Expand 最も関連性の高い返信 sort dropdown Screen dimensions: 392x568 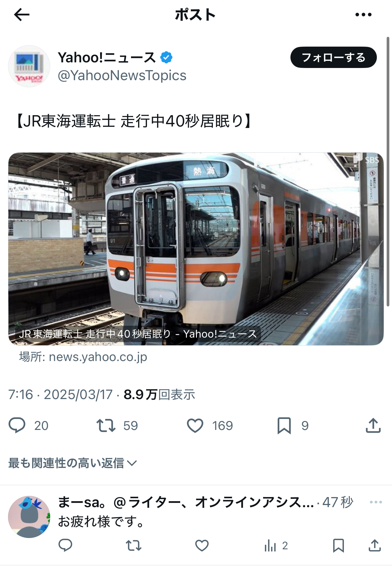click(73, 463)
